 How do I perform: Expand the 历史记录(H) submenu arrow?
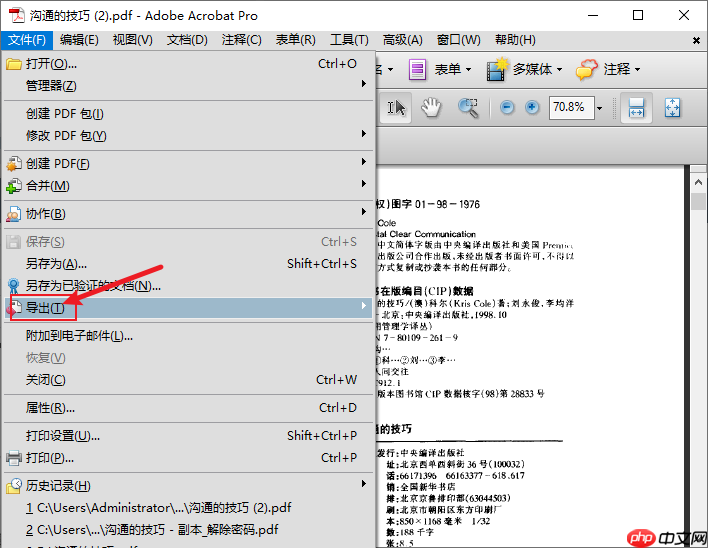[x=364, y=484]
